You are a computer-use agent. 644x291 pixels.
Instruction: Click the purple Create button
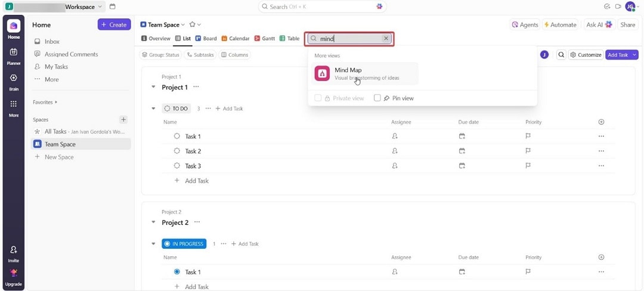click(114, 24)
